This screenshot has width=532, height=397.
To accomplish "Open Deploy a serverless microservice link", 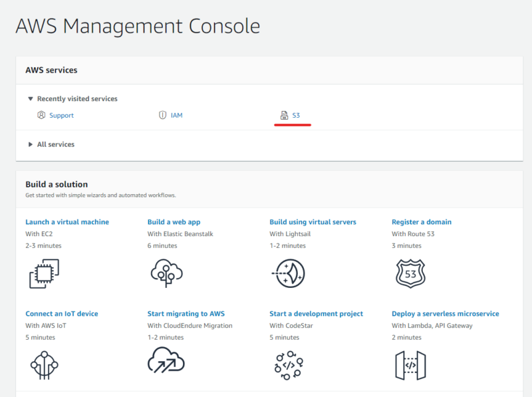I will coord(445,313).
